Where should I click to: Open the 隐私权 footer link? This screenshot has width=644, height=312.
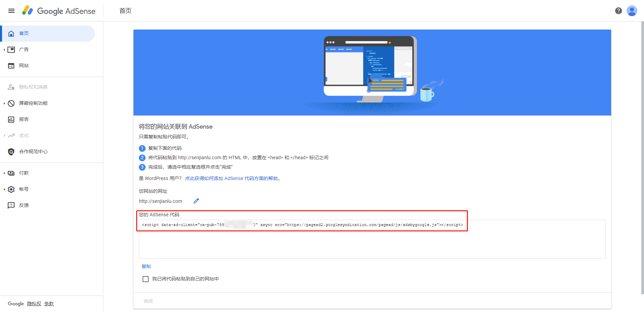pos(34,304)
